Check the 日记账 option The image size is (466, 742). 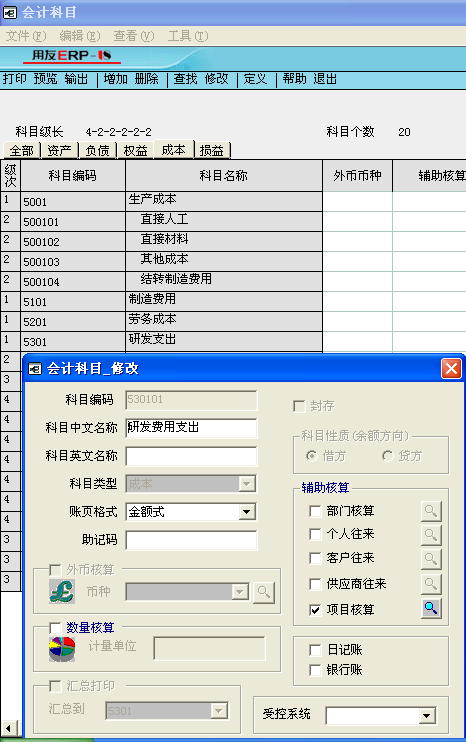pos(315,650)
